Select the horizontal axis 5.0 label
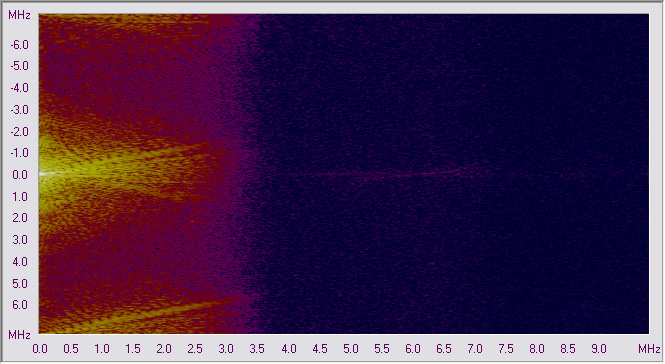Viewport: 665px width, 364px height. tap(351, 349)
